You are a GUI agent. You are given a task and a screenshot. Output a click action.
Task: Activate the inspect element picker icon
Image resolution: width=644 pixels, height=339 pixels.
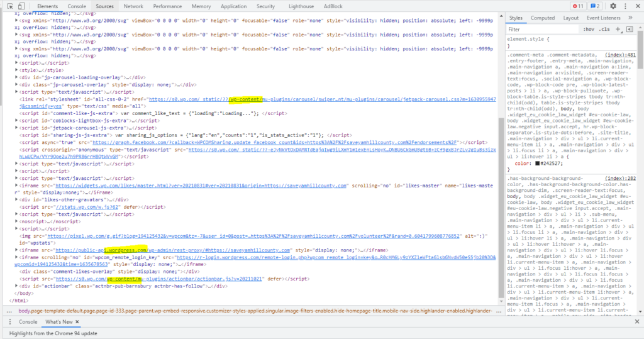10,6
